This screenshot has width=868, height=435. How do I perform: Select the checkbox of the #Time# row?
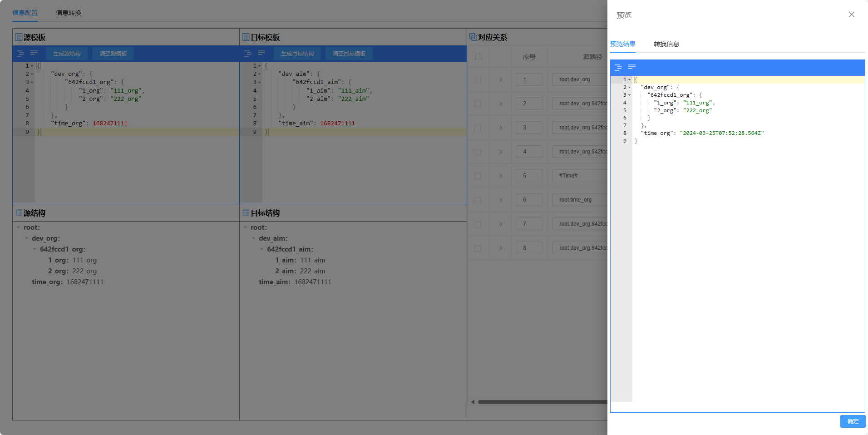(478, 176)
